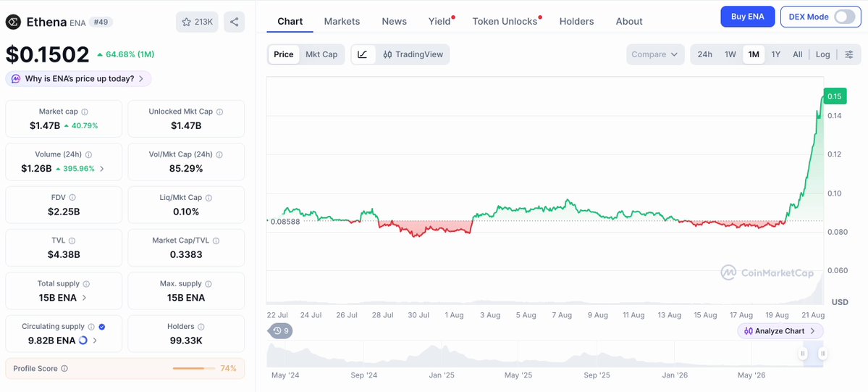868x392 pixels.
Task: Click the Buy ENA button
Action: point(747,17)
